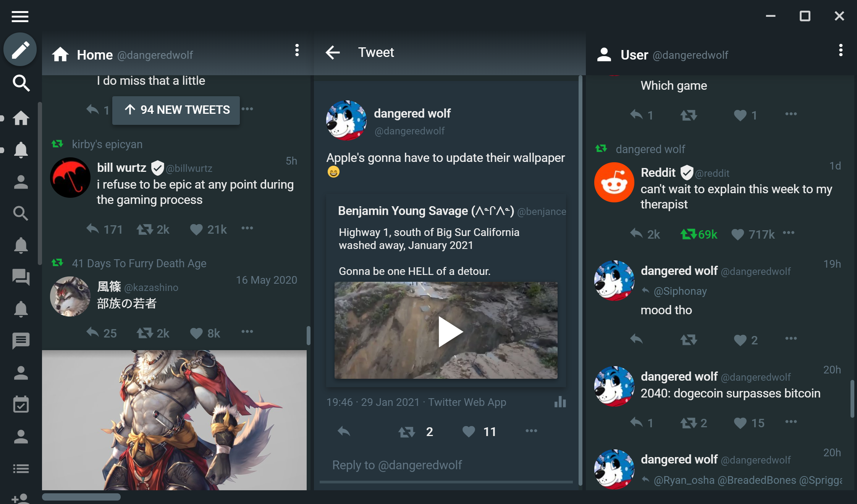This screenshot has height=504, width=857.
Task: Expand more options on main tweet
Action: coord(531,431)
